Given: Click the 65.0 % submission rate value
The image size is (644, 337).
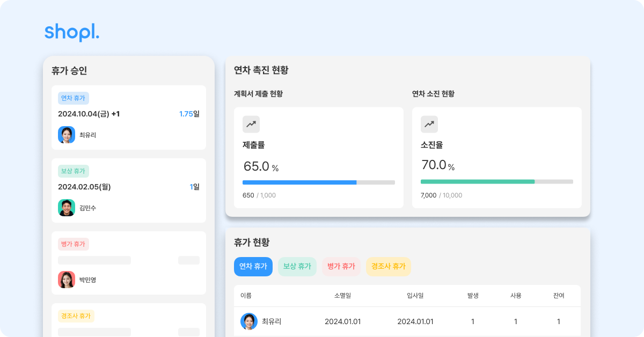Looking at the screenshot, I should coord(261,167).
